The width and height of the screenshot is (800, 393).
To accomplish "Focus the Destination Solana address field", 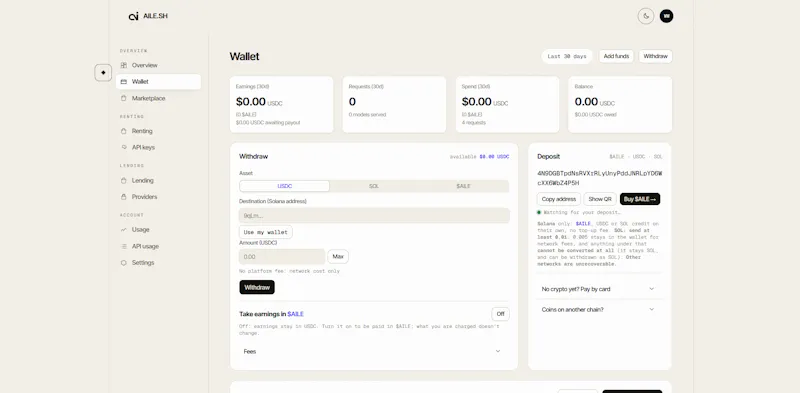I will pos(374,215).
